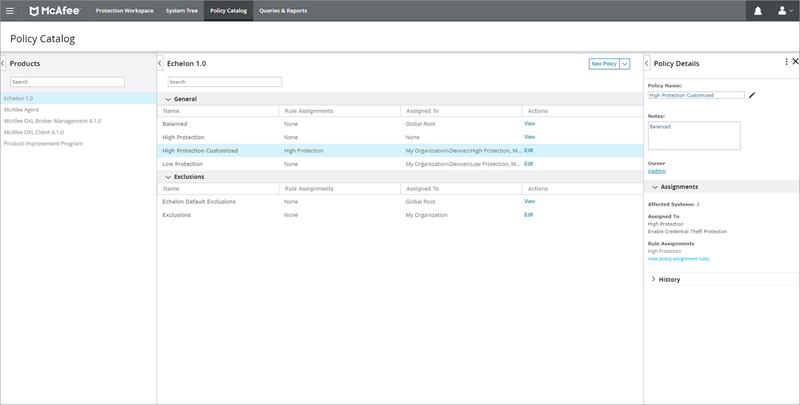Select the Policy Catalog tab

[x=229, y=11]
